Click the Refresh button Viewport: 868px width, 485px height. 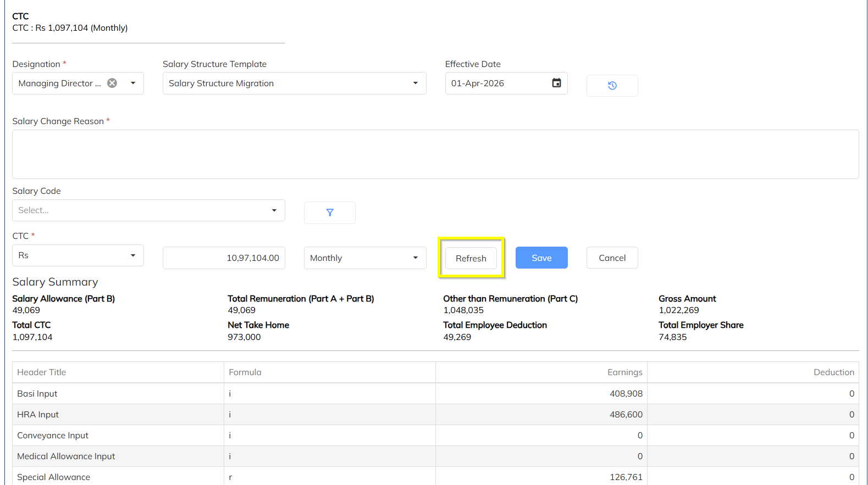click(471, 258)
